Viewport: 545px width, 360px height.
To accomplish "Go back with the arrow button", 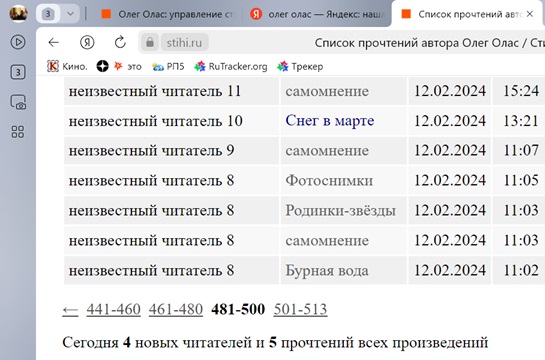I will (x=54, y=42).
